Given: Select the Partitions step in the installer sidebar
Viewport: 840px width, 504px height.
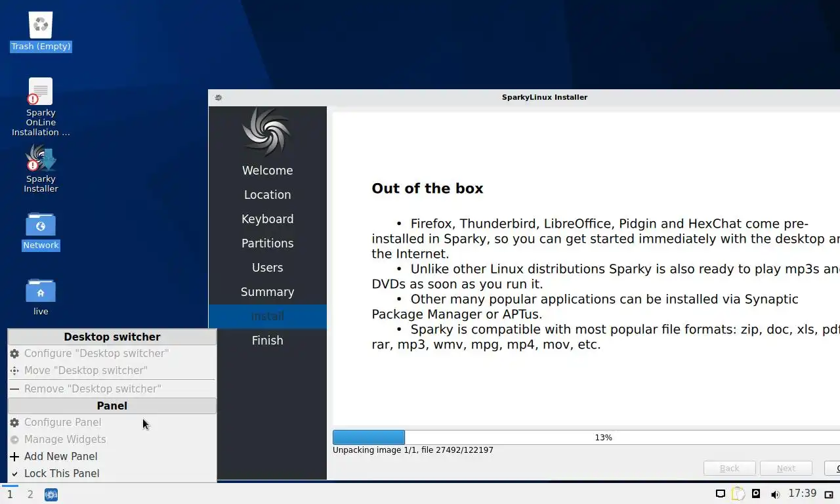Looking at the screenshot, I should click(x=268, y=243).
